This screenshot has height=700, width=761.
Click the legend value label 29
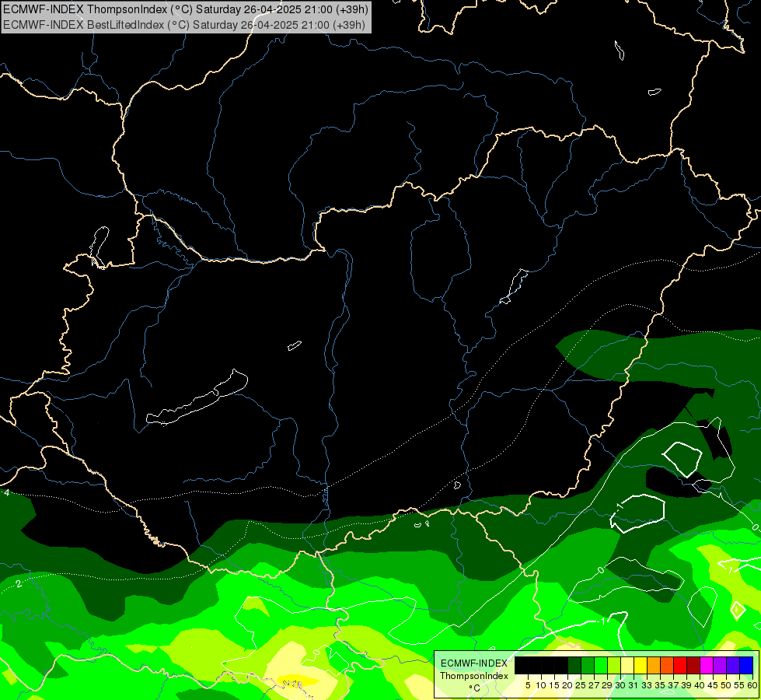[607, 685]
